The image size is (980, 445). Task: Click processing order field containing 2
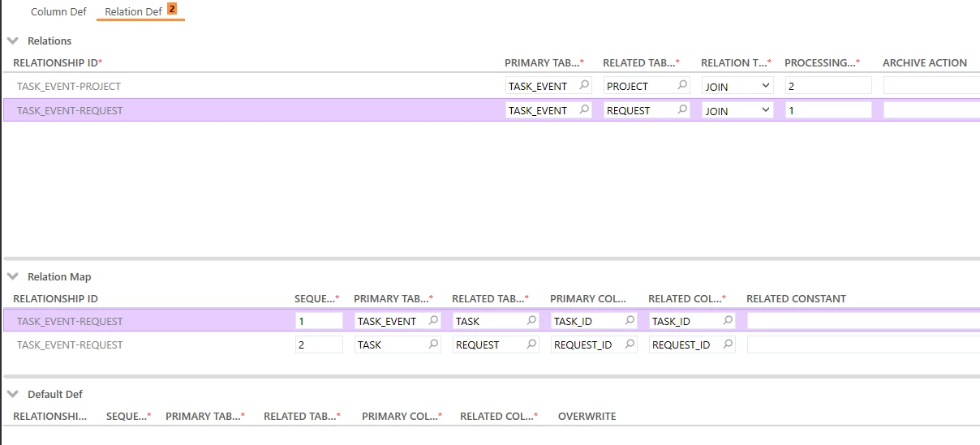827,86
